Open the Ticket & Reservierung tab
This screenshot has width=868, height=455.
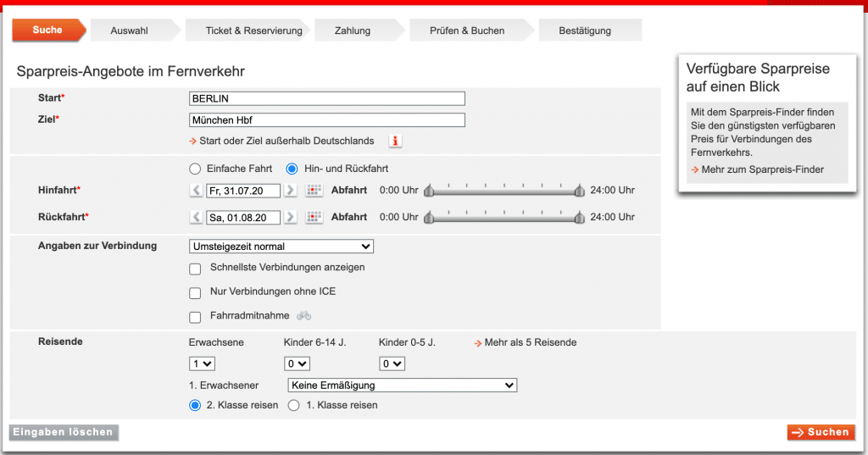coord(253,31)
